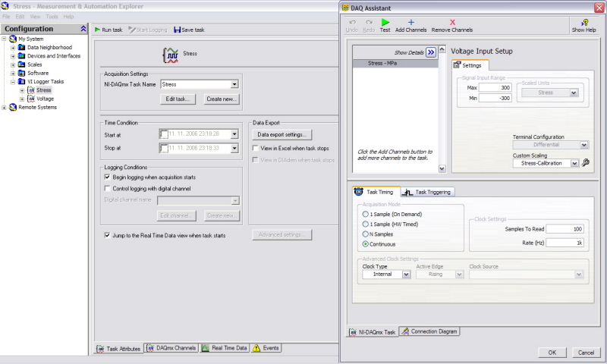
Task: Select the N Samples acquisition mode
Action: point(366,234)
